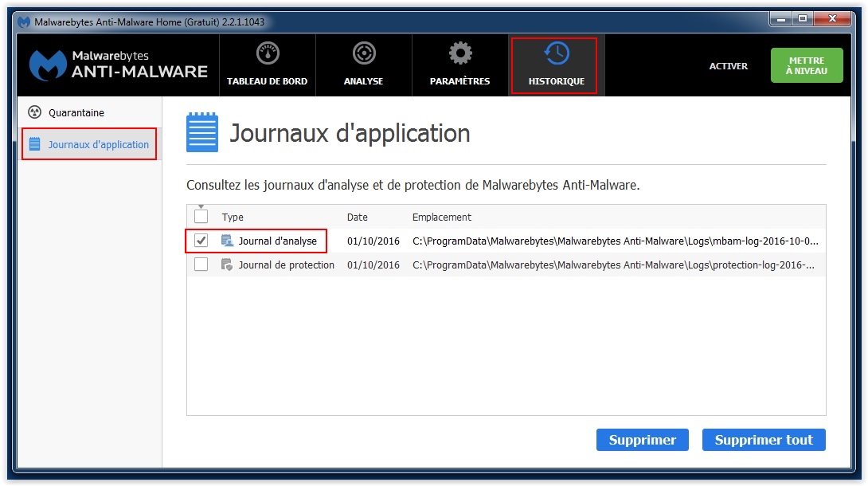Click the Journaux d'application notepad sidebar icon
Image resolution: width=868 pixels, height=486 pixels.
pyautogui.click(x=34, y=144)
